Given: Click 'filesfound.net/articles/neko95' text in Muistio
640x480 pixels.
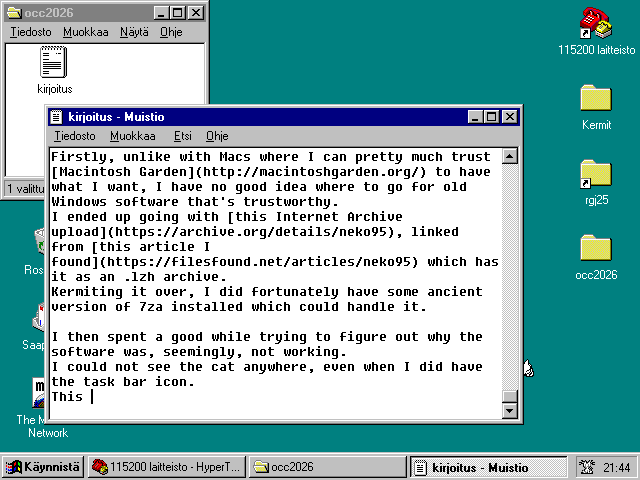Looking at the screenshot, I should [291, 262].
